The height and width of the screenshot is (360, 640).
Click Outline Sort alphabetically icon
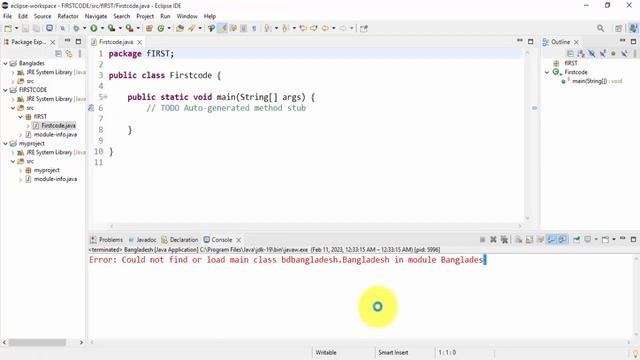(x=581, y=54)
